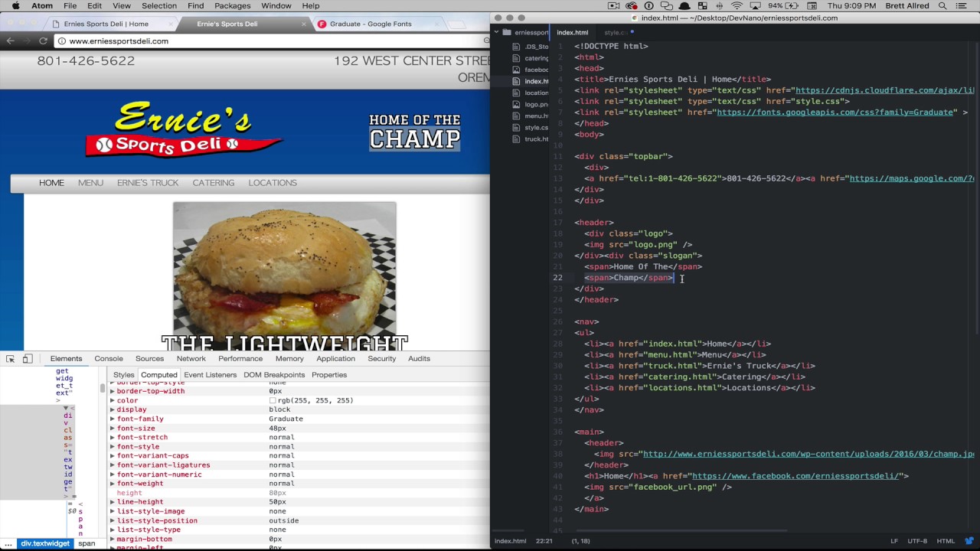Expand the list-style-image computed property
This screenshot has width=980, height=551.
(113, 511)
